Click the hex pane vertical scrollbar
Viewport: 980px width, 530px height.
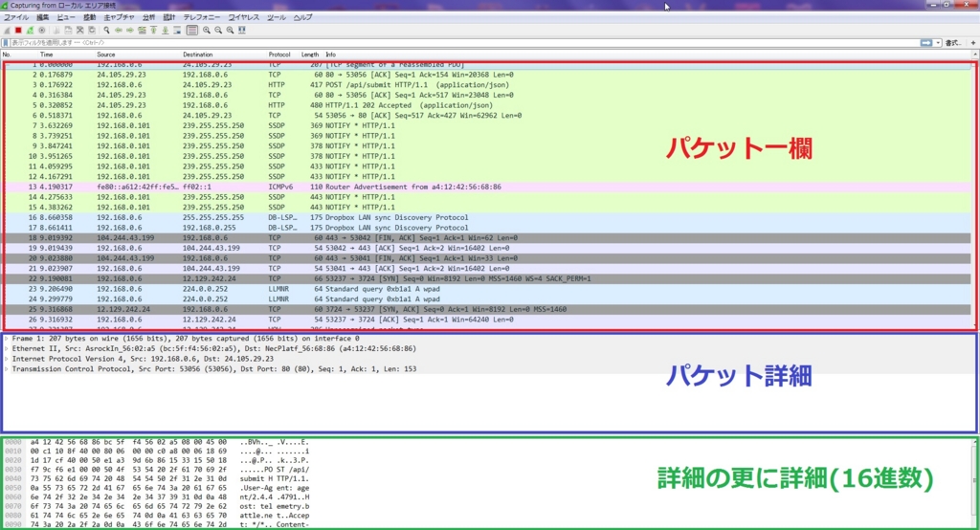tap(974, 481)
